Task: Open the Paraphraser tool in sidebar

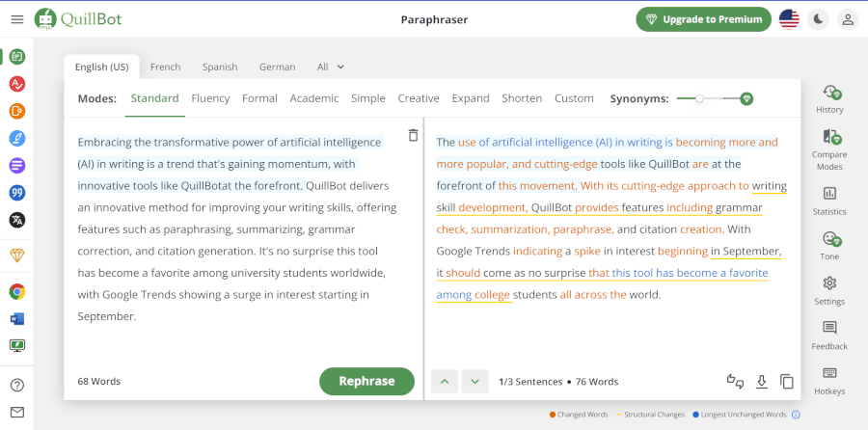Action: [x=17, y=57]
